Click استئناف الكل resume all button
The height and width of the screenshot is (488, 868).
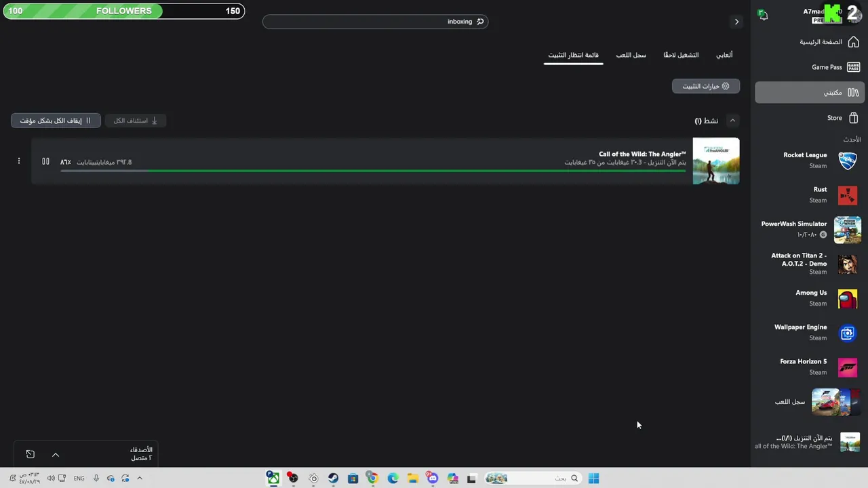point(136,121)
